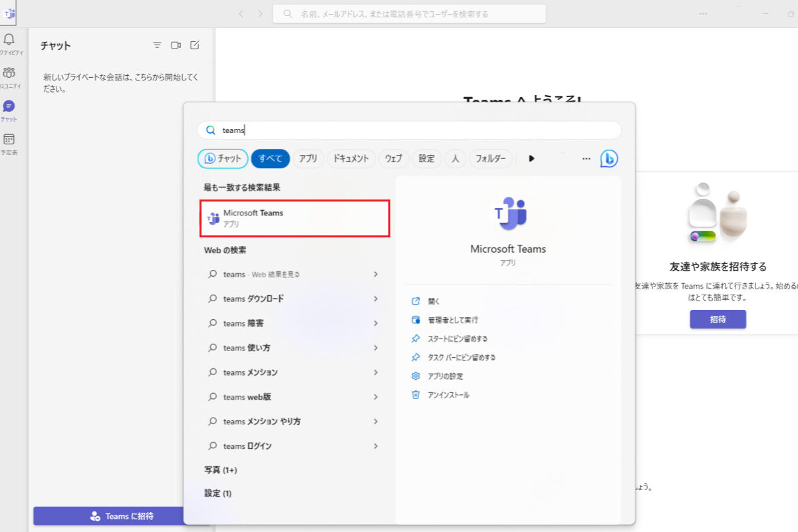Expand 'teams メンション' suggestion chevron
The width and height of the screenshot is (798, 532).
click(376, 372)
